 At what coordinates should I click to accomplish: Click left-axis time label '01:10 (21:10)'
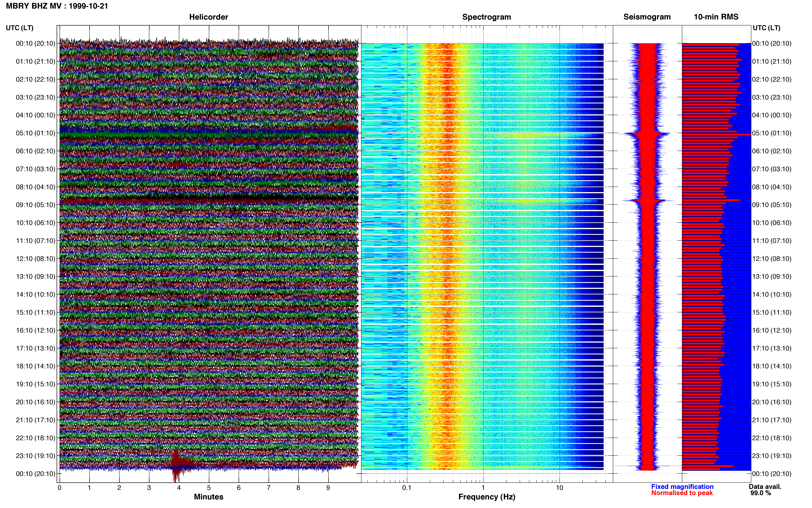point(36,61)
